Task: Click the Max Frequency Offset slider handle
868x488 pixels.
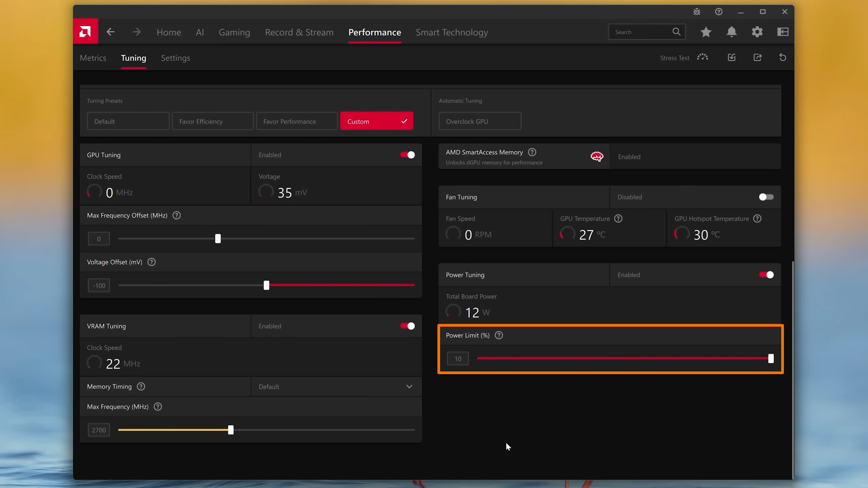Action: coord(218,239)
